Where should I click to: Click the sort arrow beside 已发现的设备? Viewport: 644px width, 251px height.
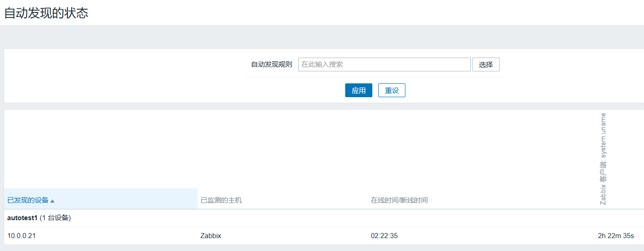tap(52, 201)
